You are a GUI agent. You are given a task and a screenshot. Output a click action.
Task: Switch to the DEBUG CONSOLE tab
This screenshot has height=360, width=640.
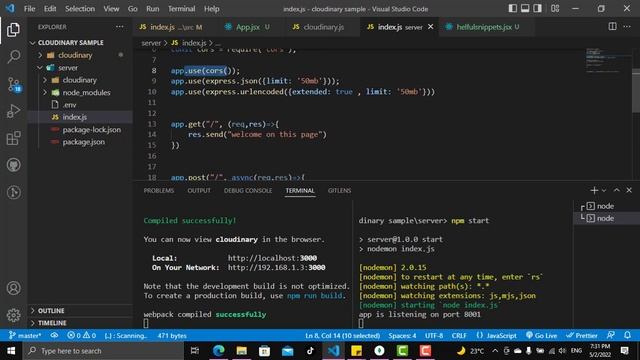[248, 191]
